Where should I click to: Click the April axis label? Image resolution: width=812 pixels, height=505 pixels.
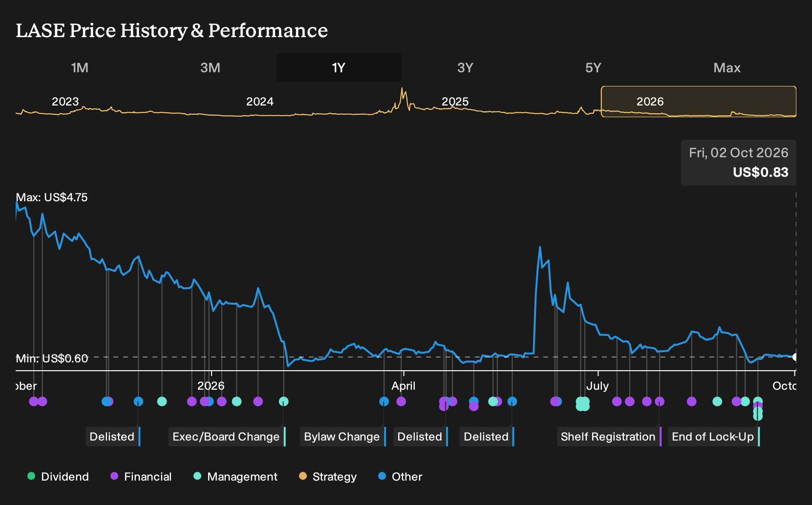403,386
